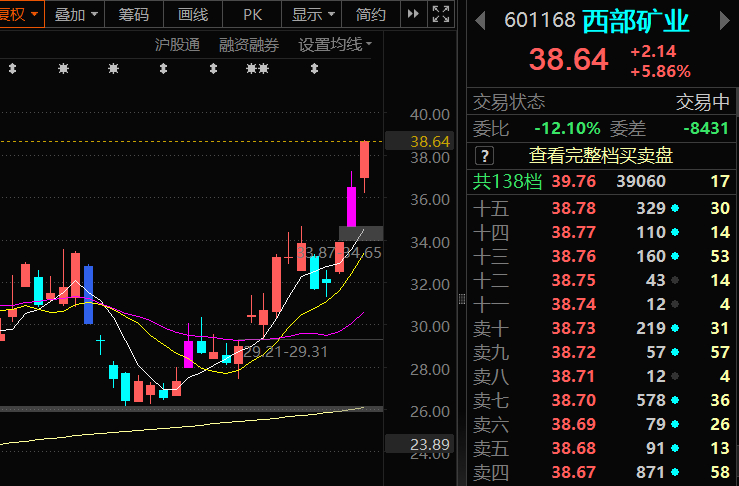Viewport: 739px width, 486px height.
Task: Click the 23.89 price label on axis
Action: (x=419, y=444)
